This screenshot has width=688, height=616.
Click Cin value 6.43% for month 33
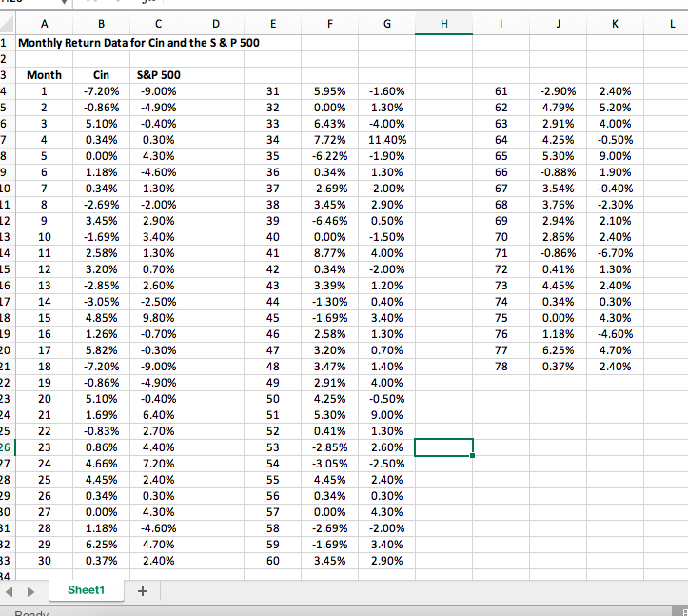[329, 124]
